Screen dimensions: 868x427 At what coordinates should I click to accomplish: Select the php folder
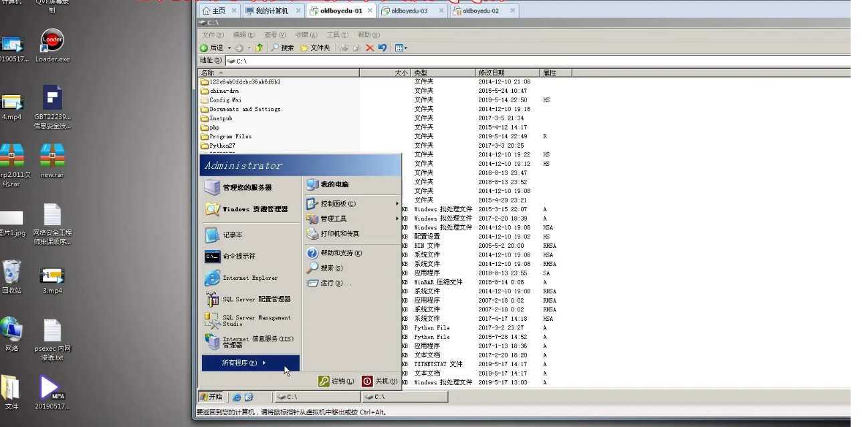[210, 128]
